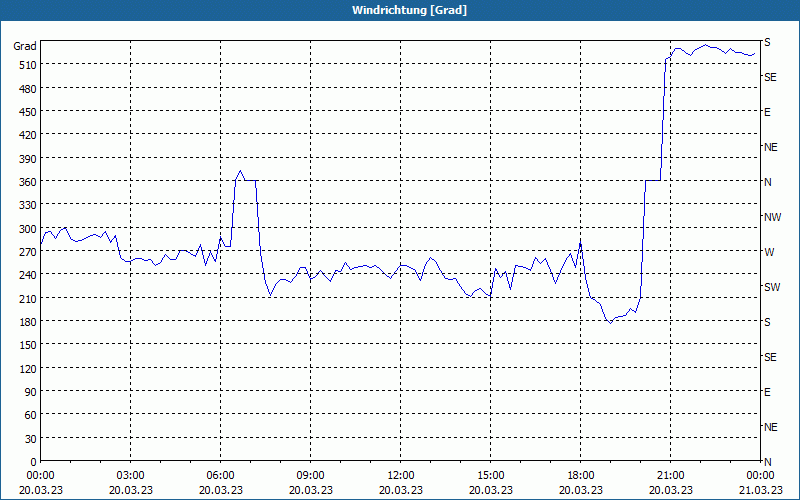Click the 'Grad' unit label on the axis
This screenshot has width=800, height=500.
pos(25,46)
